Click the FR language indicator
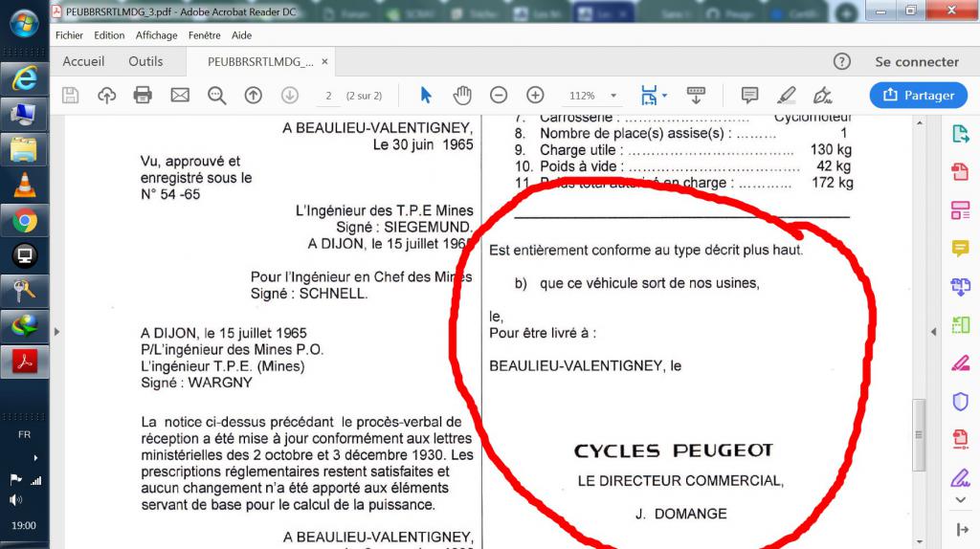The width and height of the screenshot is (980, 549). 24,434
